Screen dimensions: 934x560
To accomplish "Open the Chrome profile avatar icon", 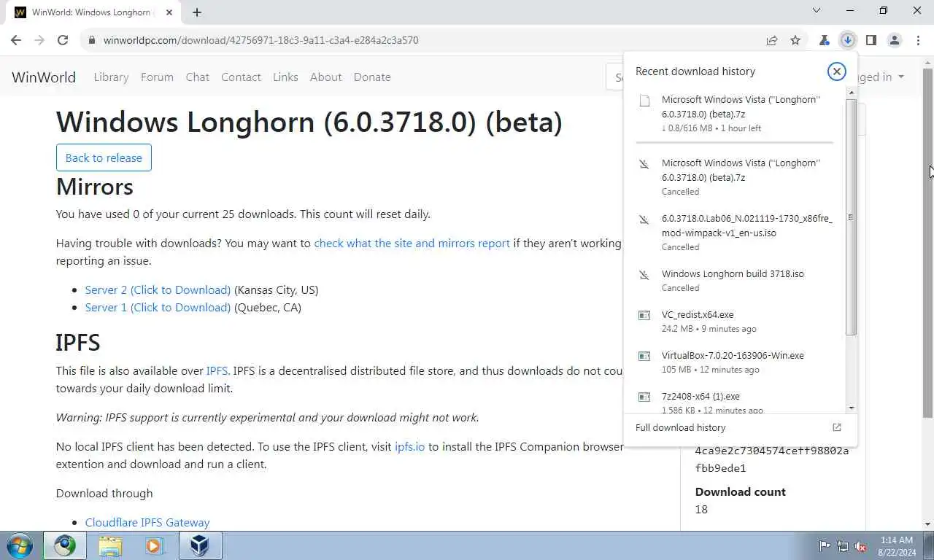I will 895,40.
